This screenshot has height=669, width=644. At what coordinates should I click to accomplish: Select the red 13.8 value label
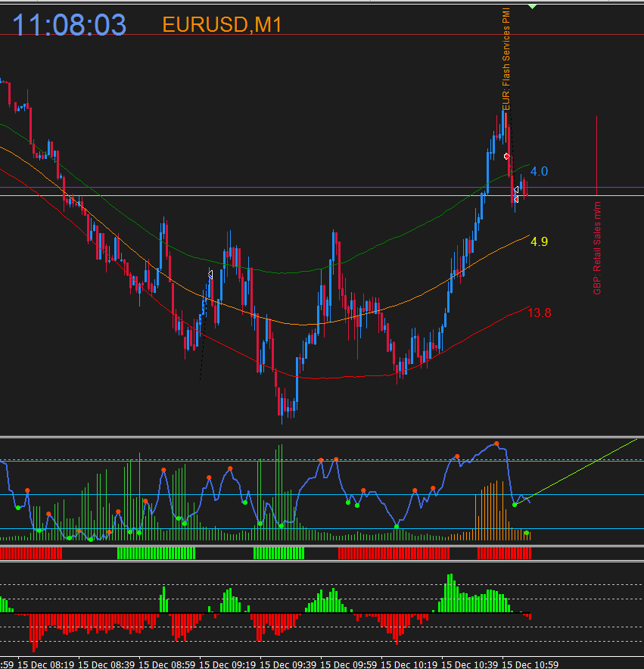pyautogui.click(x=540, y=313)
